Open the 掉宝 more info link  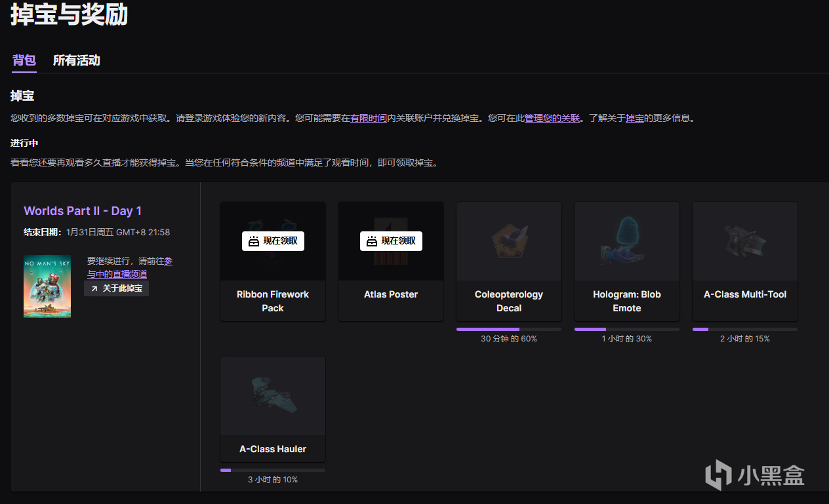click(635, 119)
